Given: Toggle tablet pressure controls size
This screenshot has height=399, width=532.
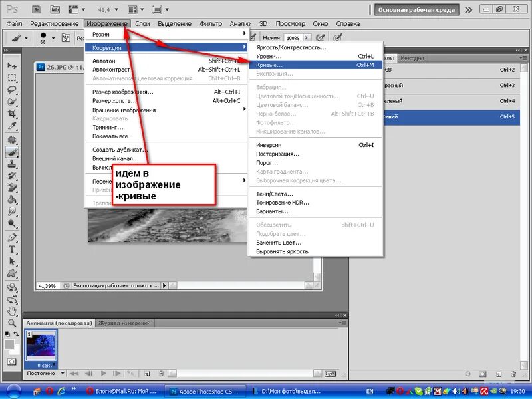Looking at the screenshot, I should click(x=337, y=38).
